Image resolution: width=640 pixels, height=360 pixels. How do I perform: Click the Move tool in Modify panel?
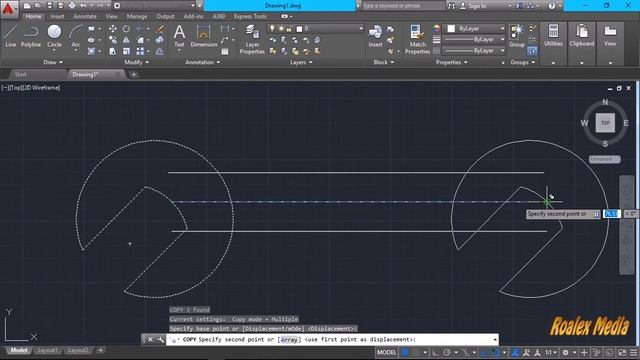[x=112, y=29]
